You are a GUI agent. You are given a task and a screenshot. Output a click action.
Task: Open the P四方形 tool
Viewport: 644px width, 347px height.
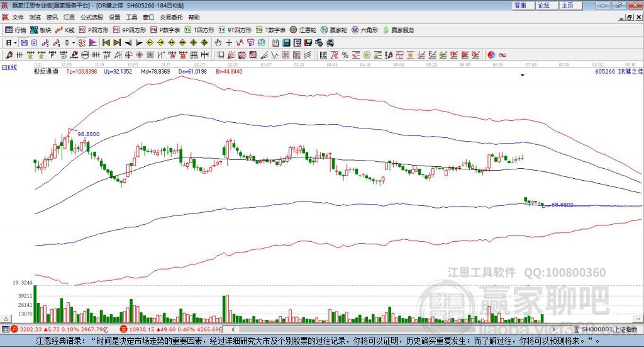tap(94, 30)
